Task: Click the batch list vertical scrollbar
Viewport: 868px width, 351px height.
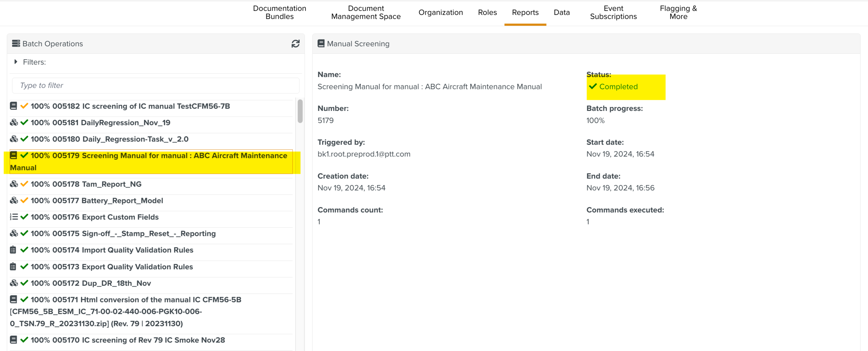Action: [300, 111]
